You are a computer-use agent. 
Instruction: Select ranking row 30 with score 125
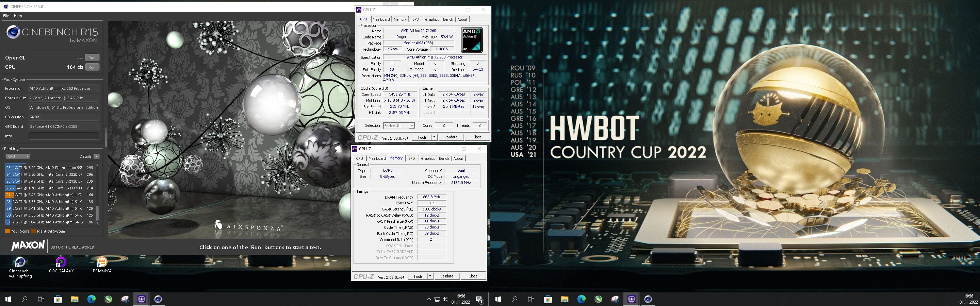pyautogui.click(x=49, y=216)
